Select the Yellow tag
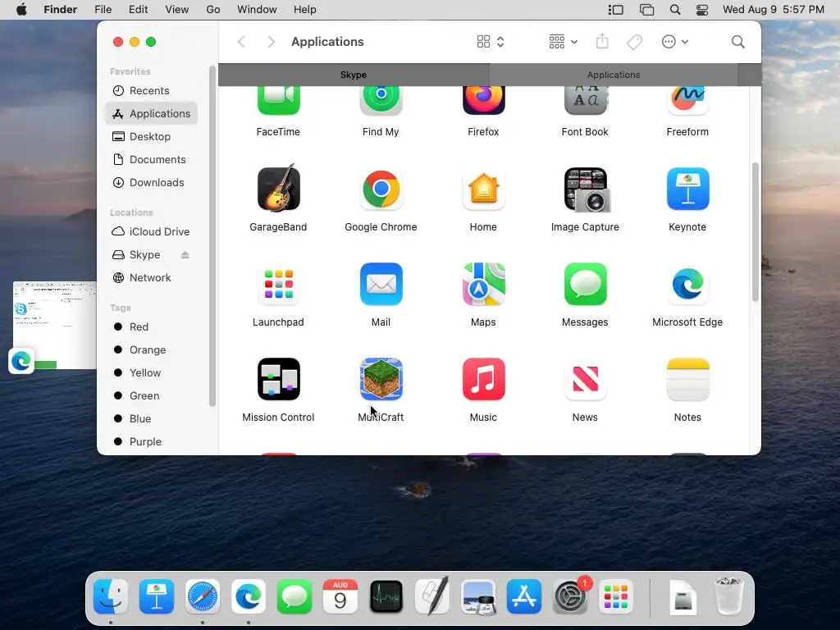Screen dimensions: 840x630 (152, 373)
